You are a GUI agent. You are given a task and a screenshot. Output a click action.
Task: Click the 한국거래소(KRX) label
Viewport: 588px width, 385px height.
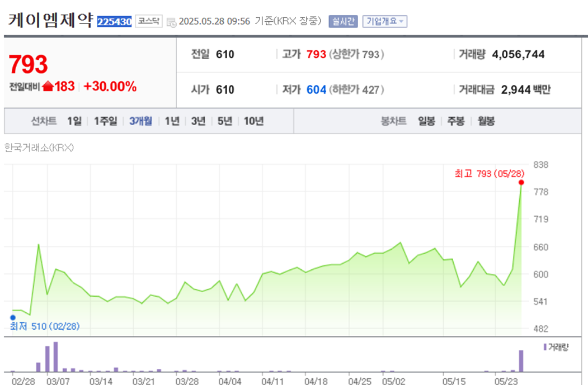(39, 148)
